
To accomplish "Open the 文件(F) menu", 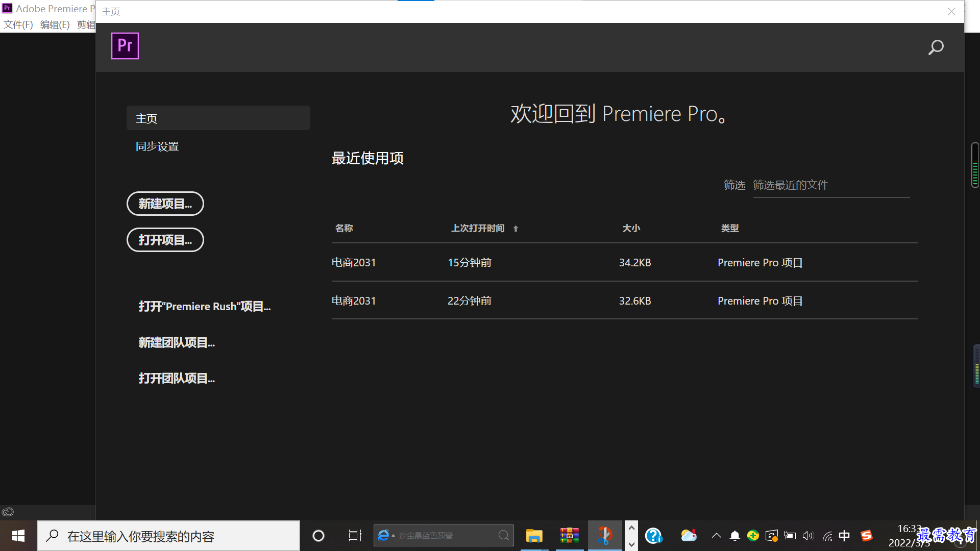I will (x=18, y=24).
